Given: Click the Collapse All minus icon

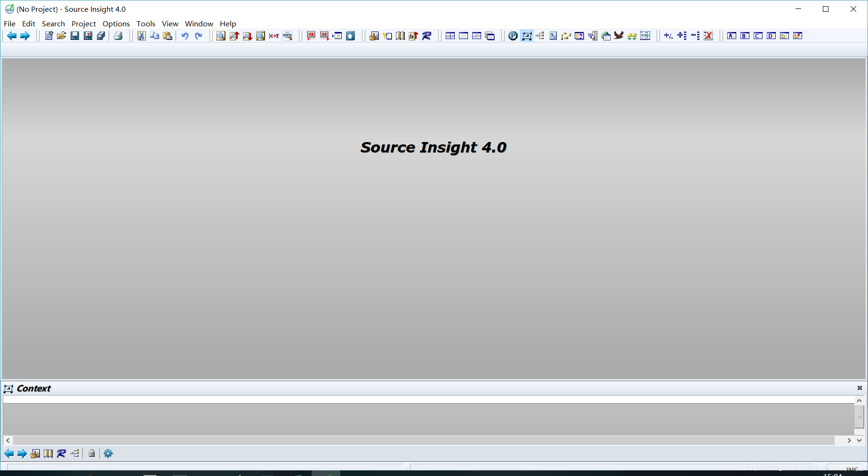Looking at the screenshot, I should pos(695,36).
